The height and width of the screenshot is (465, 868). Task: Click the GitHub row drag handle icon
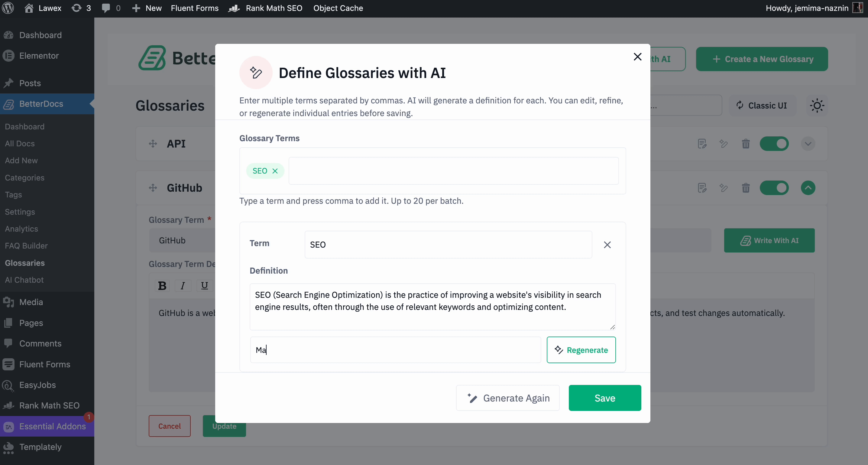(x=153, y=188)
